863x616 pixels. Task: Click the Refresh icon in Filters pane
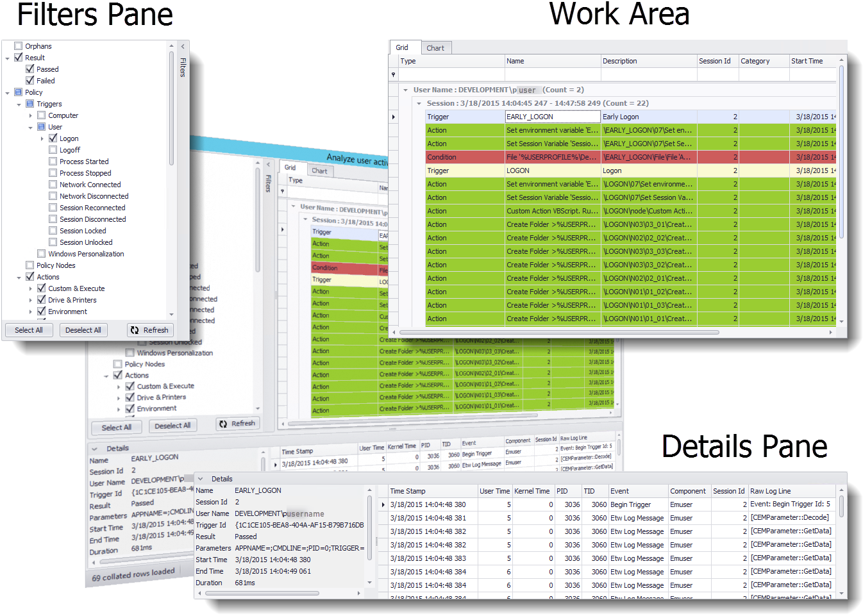(134, 330)
